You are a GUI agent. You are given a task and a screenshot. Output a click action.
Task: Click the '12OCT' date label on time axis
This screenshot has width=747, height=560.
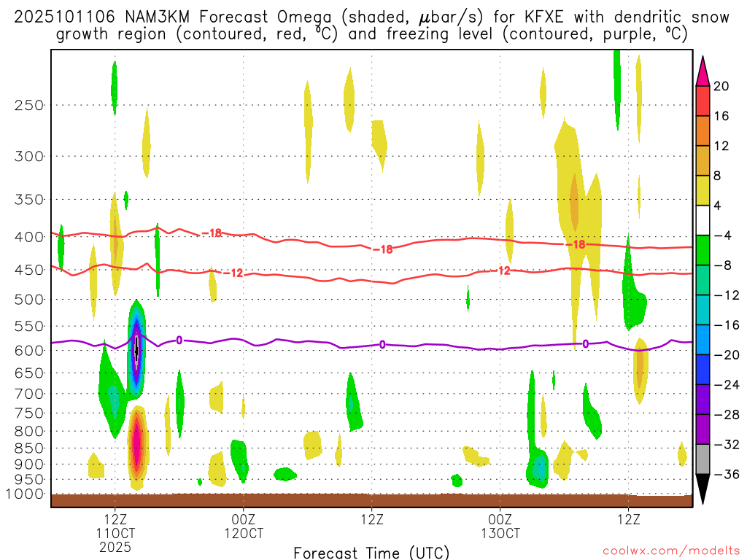coord(244,533)
